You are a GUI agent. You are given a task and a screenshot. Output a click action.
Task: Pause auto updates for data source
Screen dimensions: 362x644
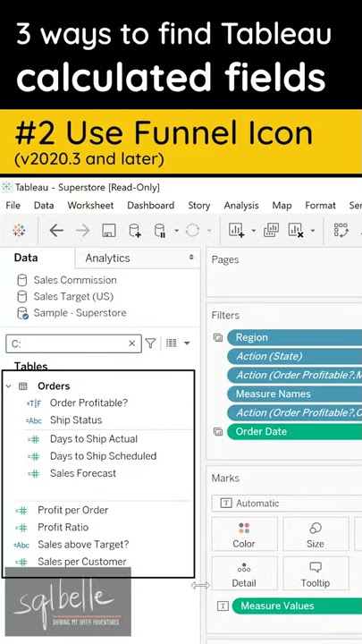(160, 231)
